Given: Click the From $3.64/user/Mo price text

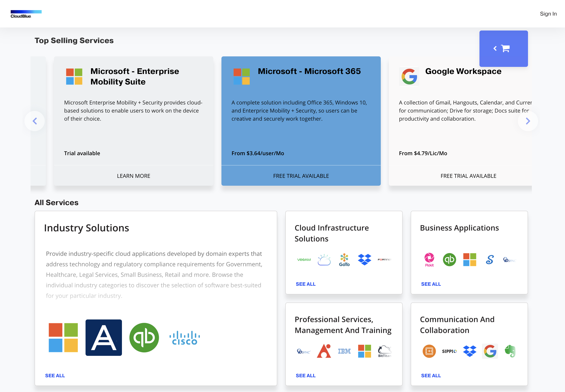Looking at the screenshot, I should 258,153.
